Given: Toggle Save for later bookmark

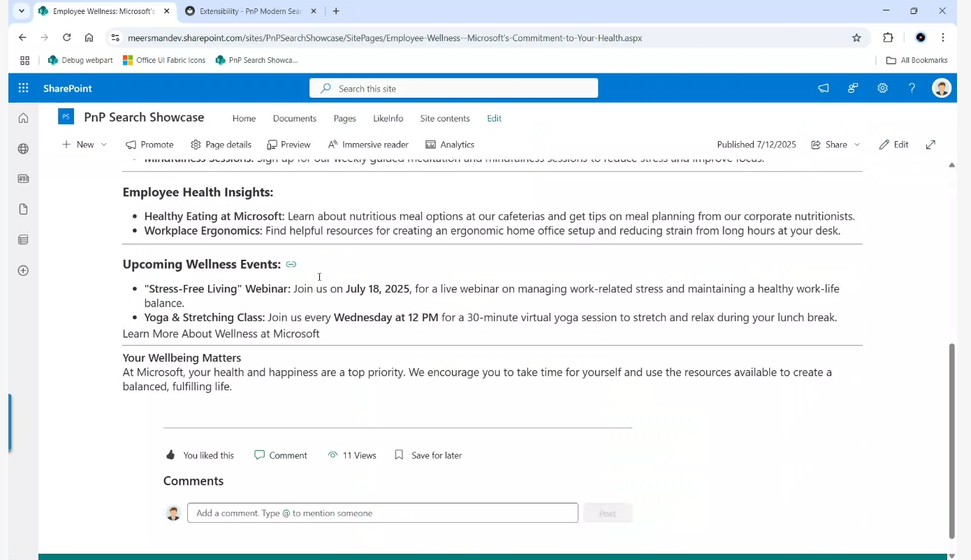Looking at the screenshot, I should coord(428,455).
